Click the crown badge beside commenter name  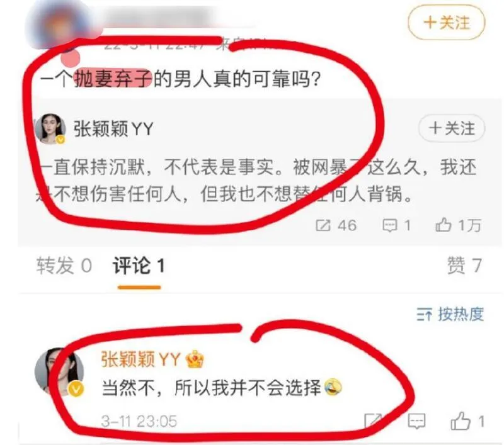(x=195, y=359)
